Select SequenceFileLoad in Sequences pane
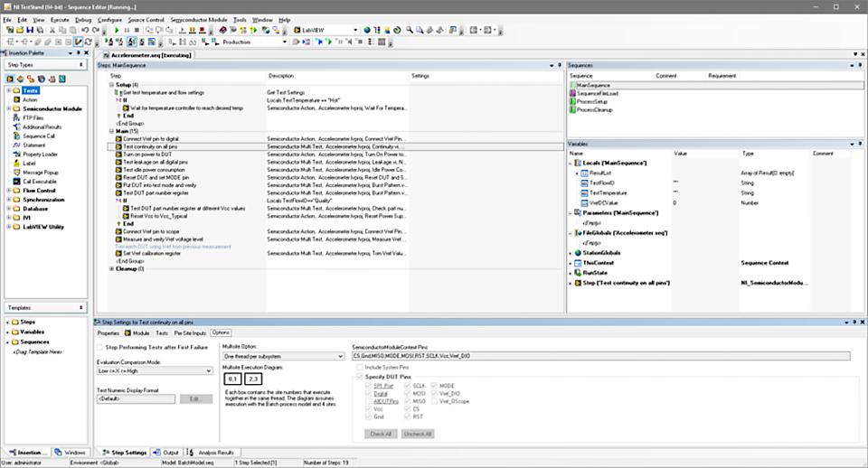868x468 pixels. (598, 93)
